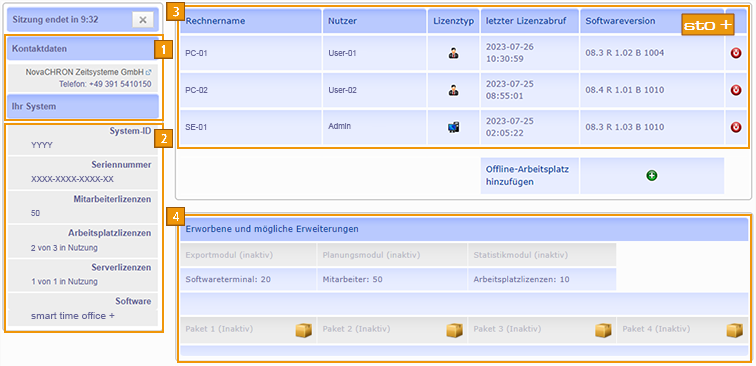Viewport: 756px width, 366px height.
Task: Click version 08.3 R 1.02 B 1004
Action: [624, 53]
